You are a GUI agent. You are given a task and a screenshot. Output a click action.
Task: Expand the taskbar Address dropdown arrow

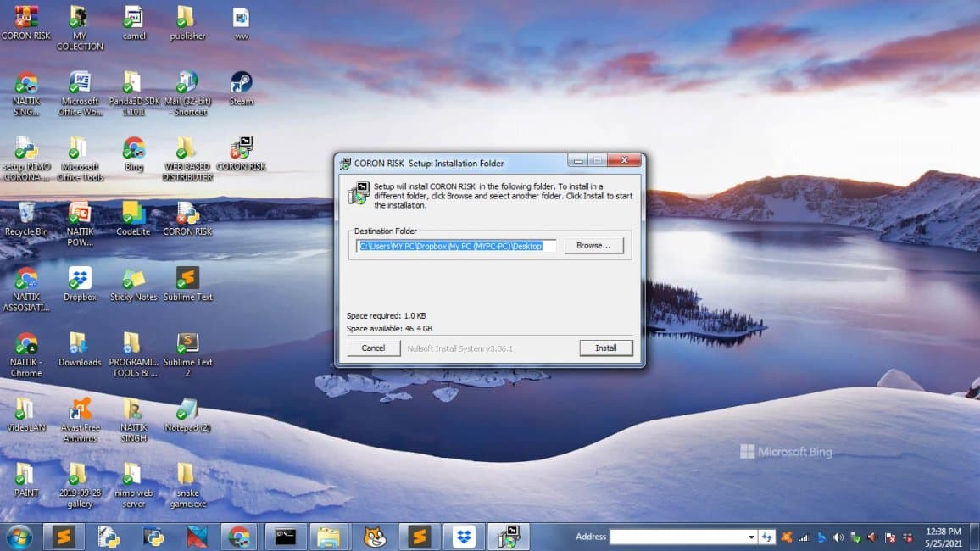(751, 537)
